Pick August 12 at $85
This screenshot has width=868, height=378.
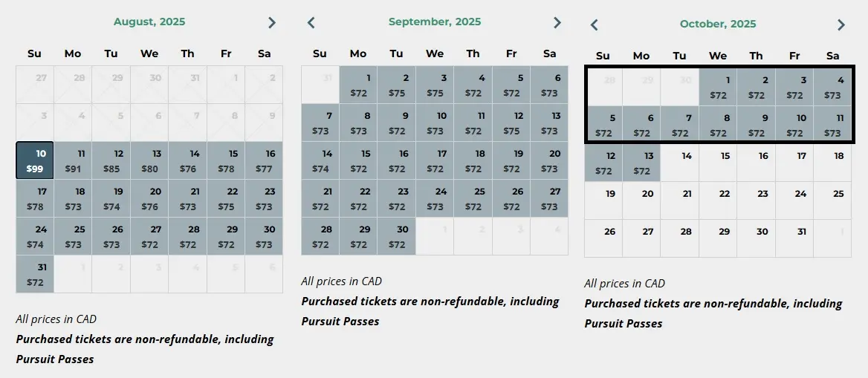pos(111,160)
